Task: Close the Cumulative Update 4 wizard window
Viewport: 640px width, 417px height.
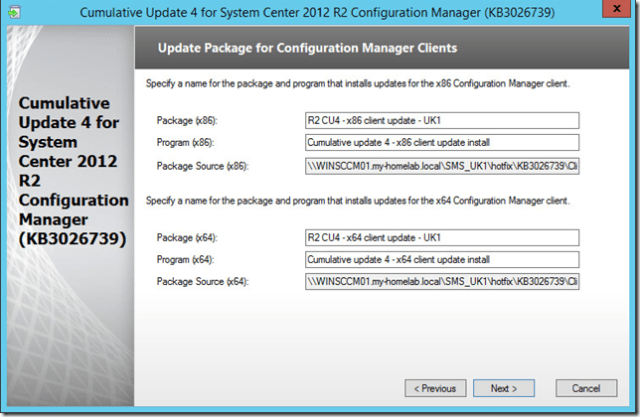Action: 616,9
